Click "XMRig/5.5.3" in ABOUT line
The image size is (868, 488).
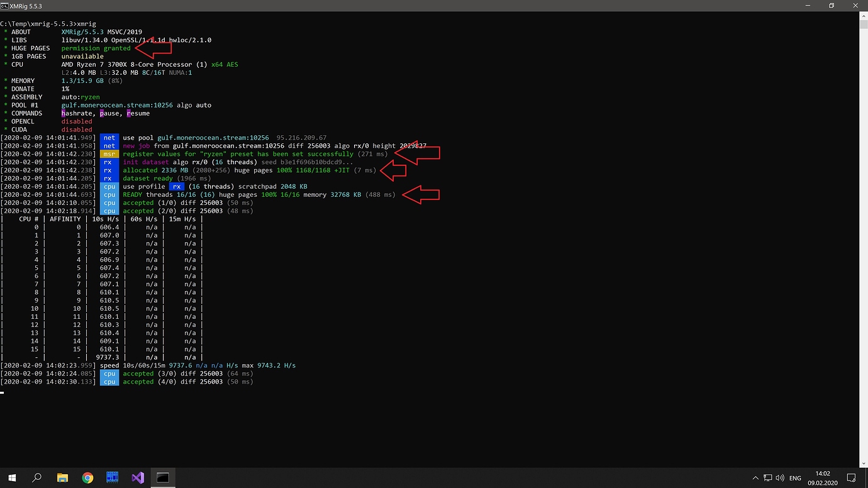tap(82, 31)
